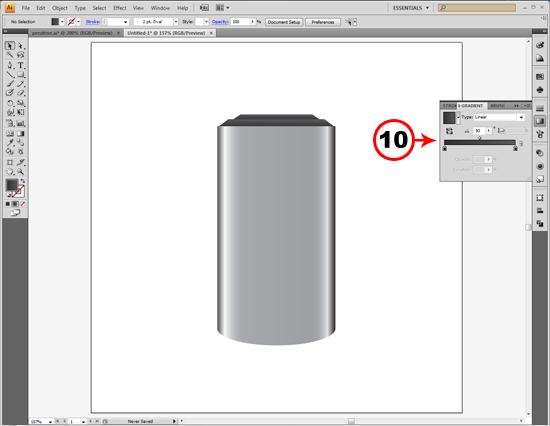Choose the Pen tool in toolbox

coord(10,65)
